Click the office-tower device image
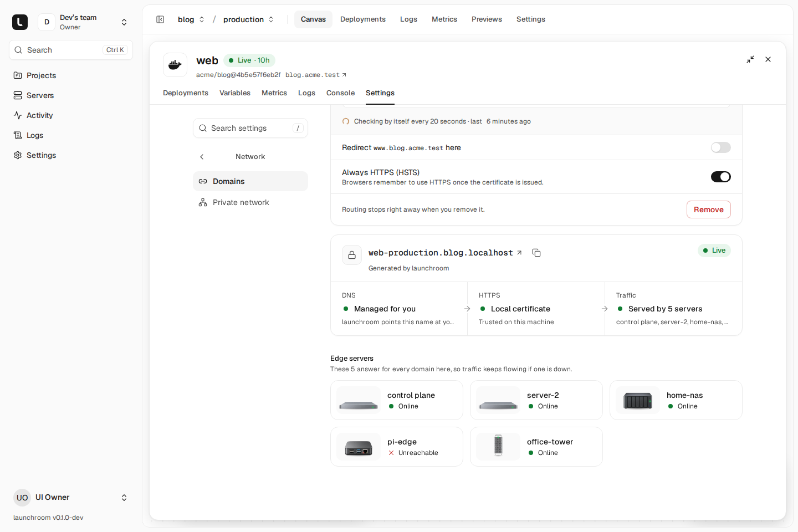Screen dimensions: 798x532 coord(498,447)
